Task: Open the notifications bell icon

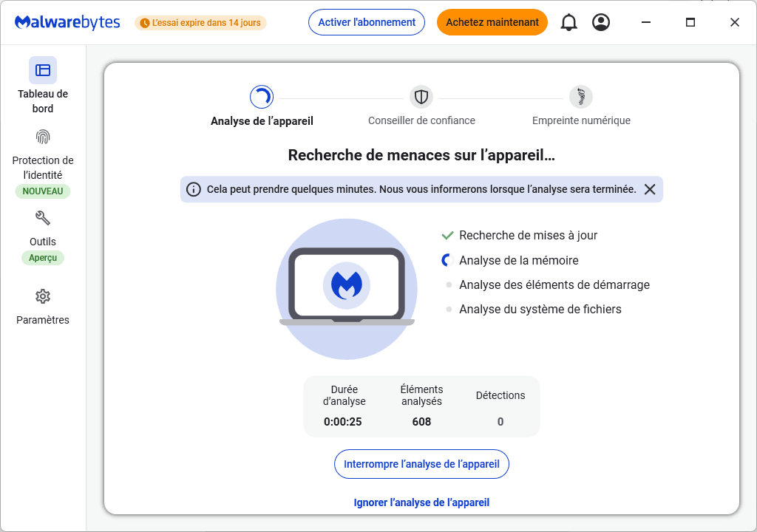Action: [x=568, y=22]
